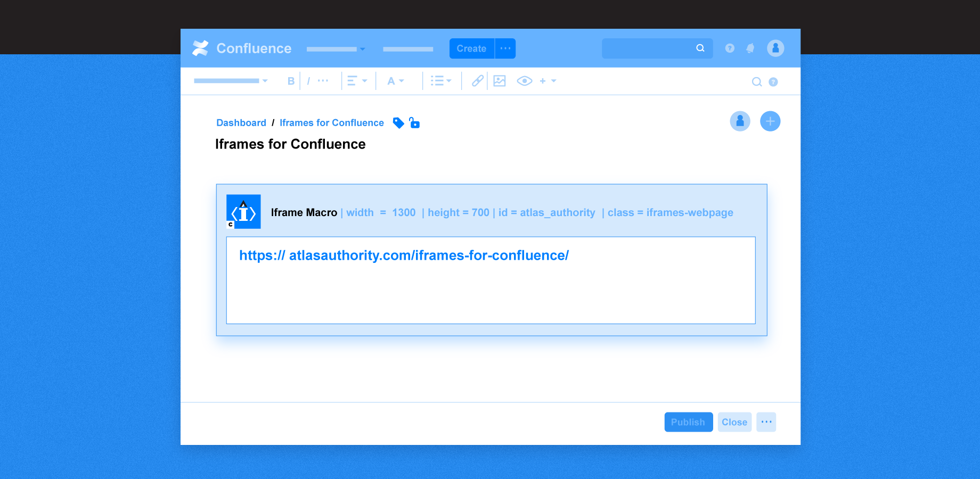Click the Italic formatting icon
Screen dimensions: 980x479
[x=308, y=81]
